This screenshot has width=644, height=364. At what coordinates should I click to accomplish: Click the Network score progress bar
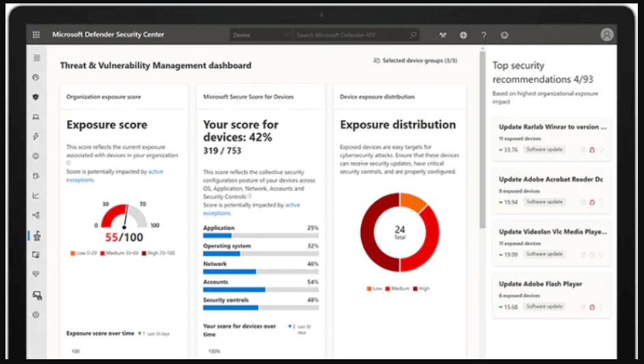coord(260,272)
